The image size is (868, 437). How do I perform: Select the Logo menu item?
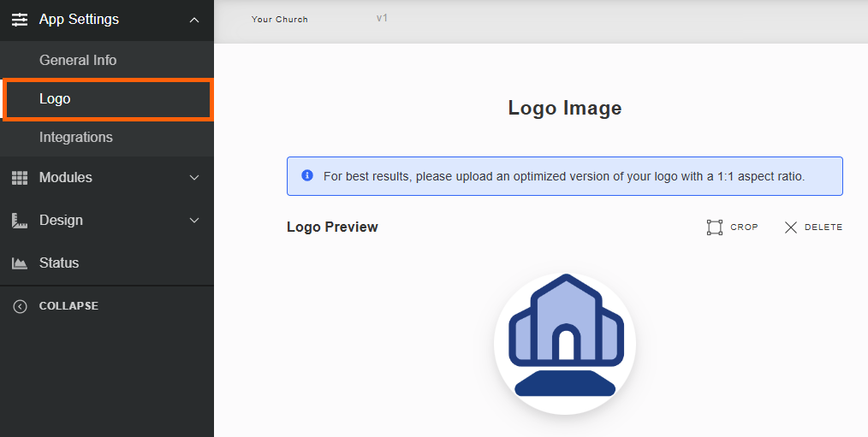click(108, 99)
